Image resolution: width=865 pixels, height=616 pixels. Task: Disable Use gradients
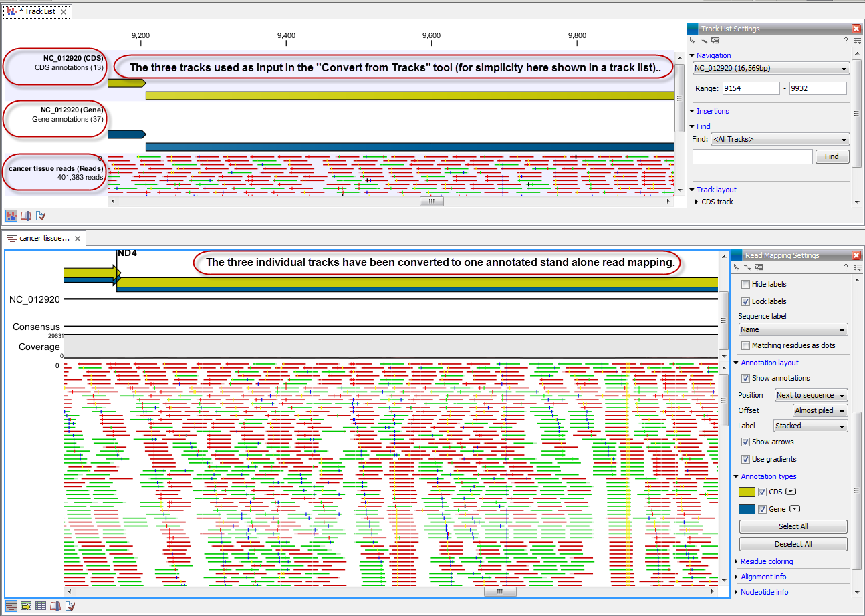click(x=745, y=459)
